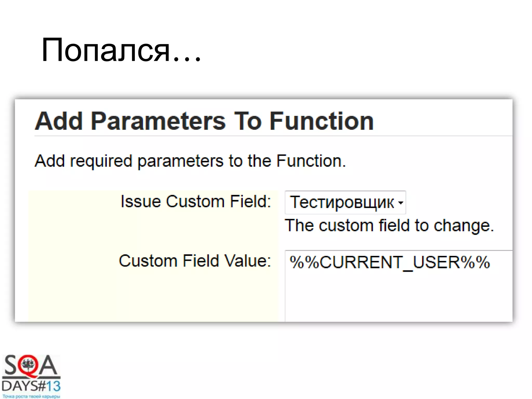The height and width of the screenshot is (399, 532).
Task: Click the 'Add Parameters To Function' heading
Action: pyautogui.click(x=204, y=121)
